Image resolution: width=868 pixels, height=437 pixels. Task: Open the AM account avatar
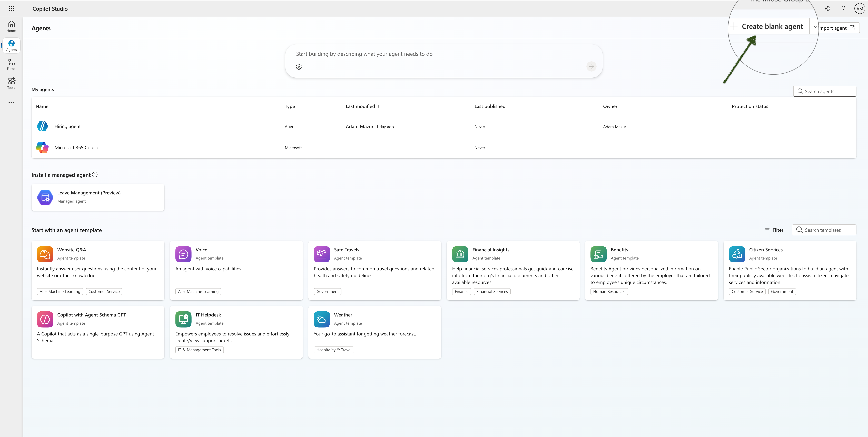coord(860,9)
